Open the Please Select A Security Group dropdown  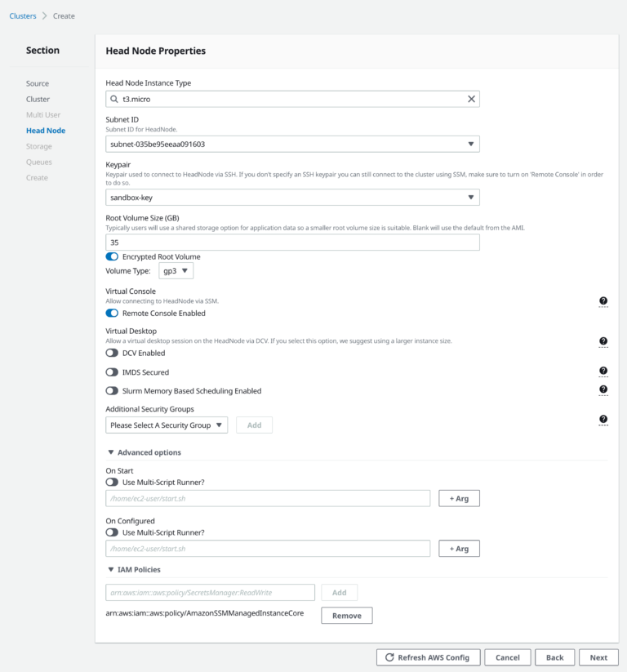166,425
